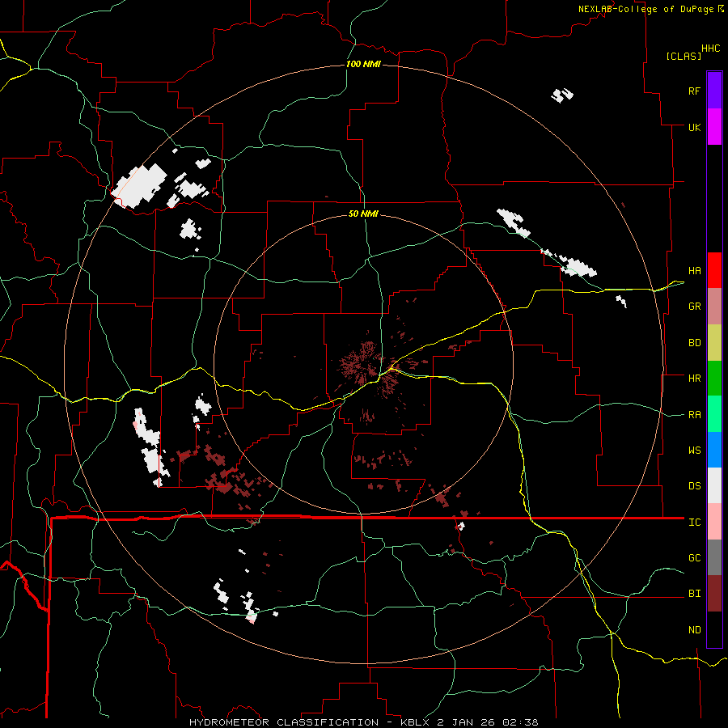Click the RA light green color swatch
The image size is (728, 728).
click(714, 414)
